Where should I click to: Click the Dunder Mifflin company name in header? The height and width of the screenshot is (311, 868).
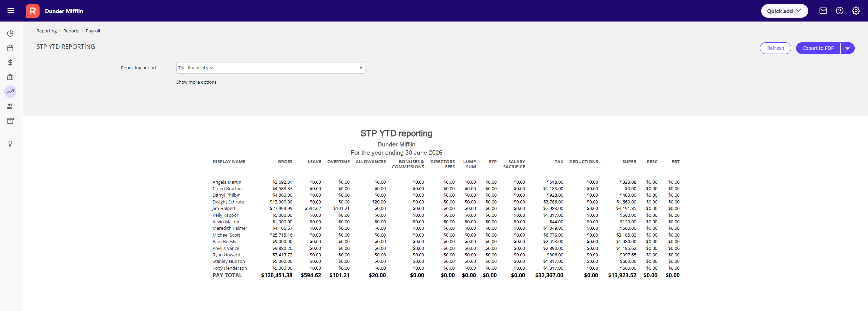64,11
